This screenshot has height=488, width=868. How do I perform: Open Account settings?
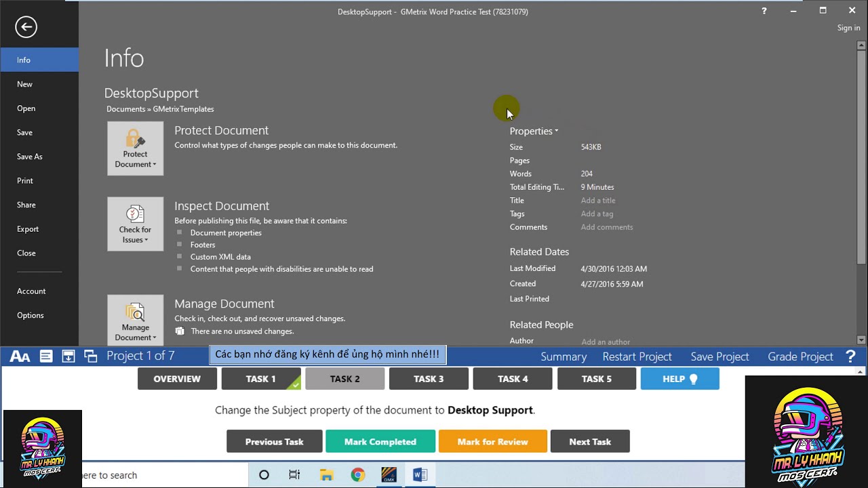(x=39, y=291)
